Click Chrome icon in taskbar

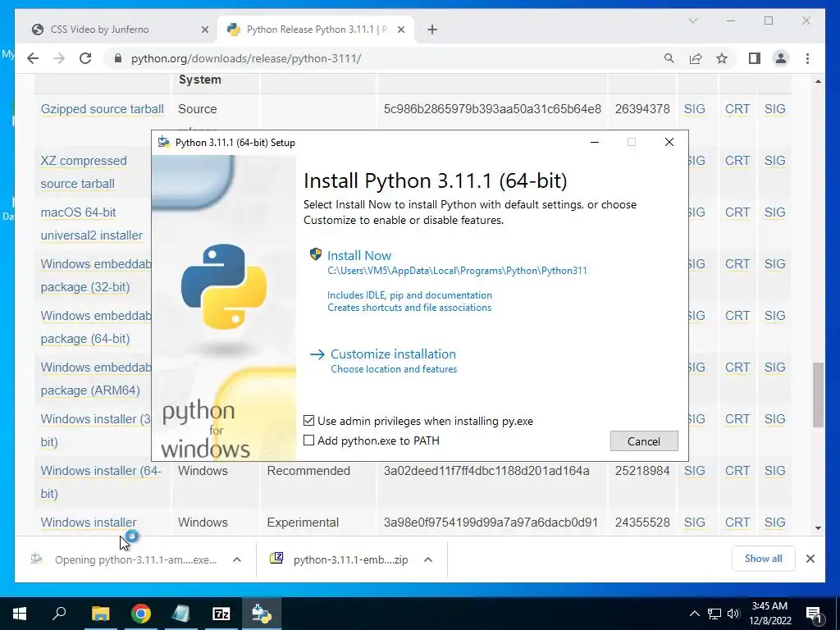(x=141, y=614)
